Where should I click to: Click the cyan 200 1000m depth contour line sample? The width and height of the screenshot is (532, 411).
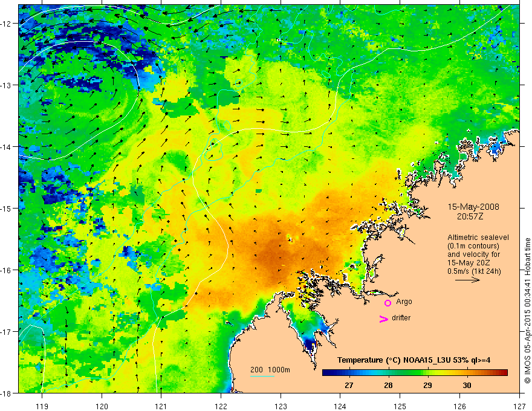point(262,376)
